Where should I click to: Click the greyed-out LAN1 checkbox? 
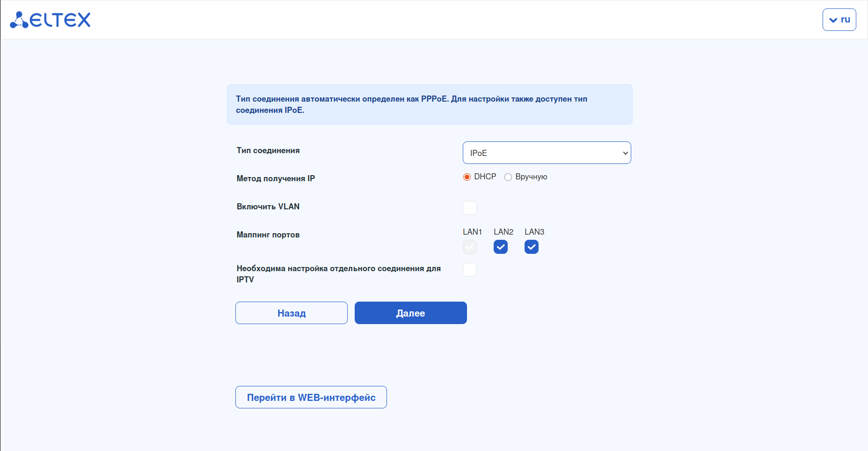click(470, 247)
